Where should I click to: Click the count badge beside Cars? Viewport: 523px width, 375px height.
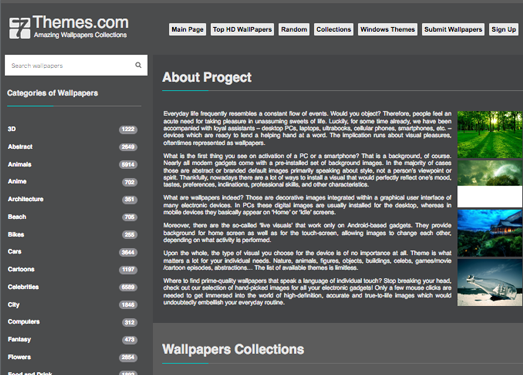point(128,252)
